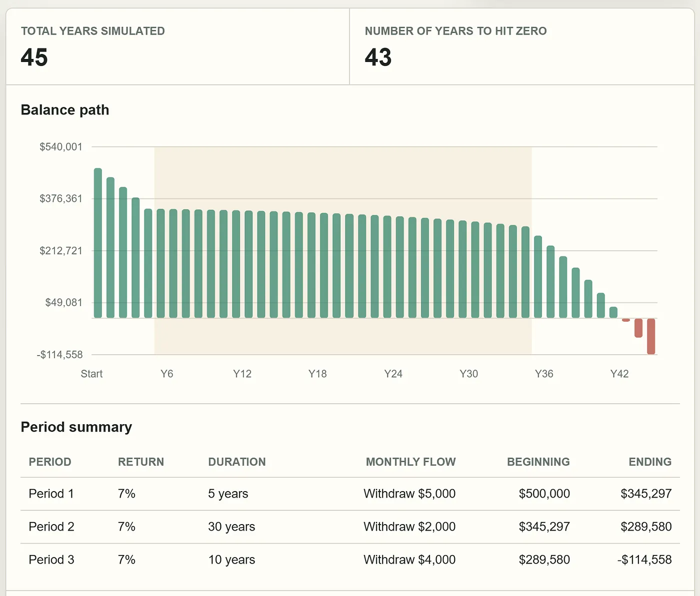Click the DURATION column header
This screenshot has width=700, height=596.
tap(237, 462)
